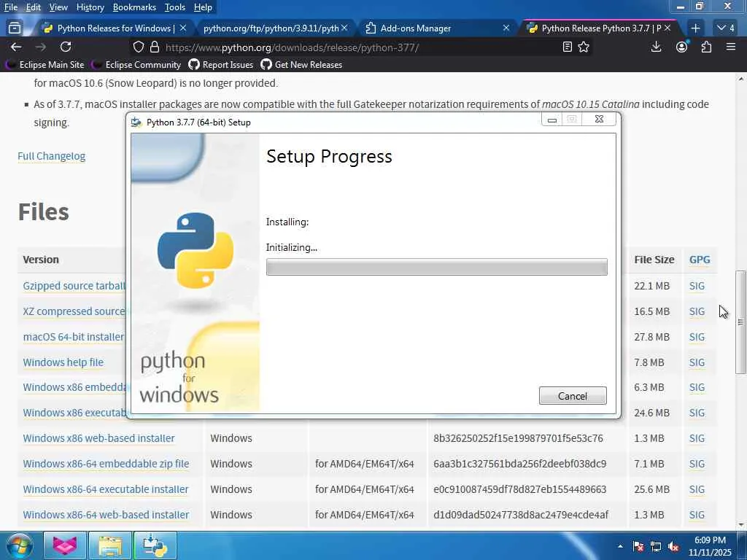Expand the list all tabs dropdown
The image size is (747, 560).
tap(726, 28)
